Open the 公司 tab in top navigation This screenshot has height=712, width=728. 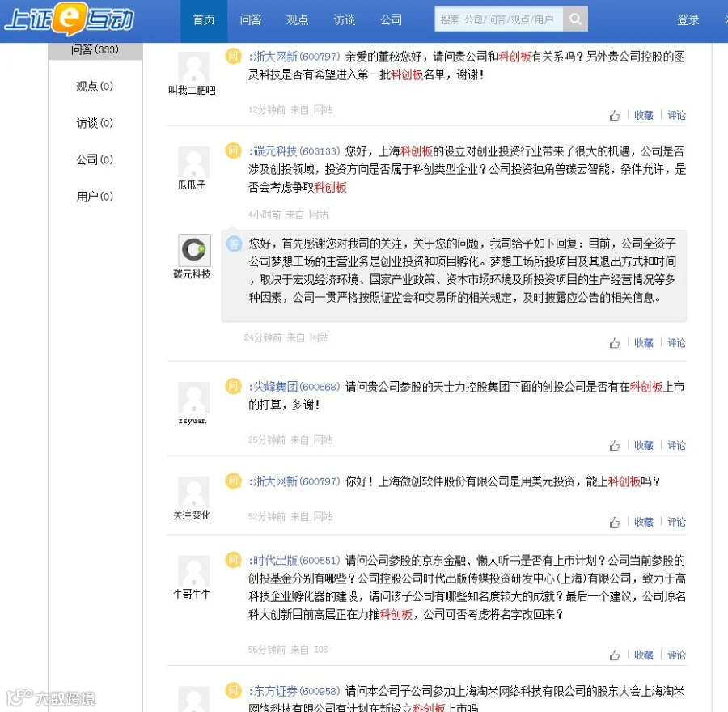[x=391, y=20]
